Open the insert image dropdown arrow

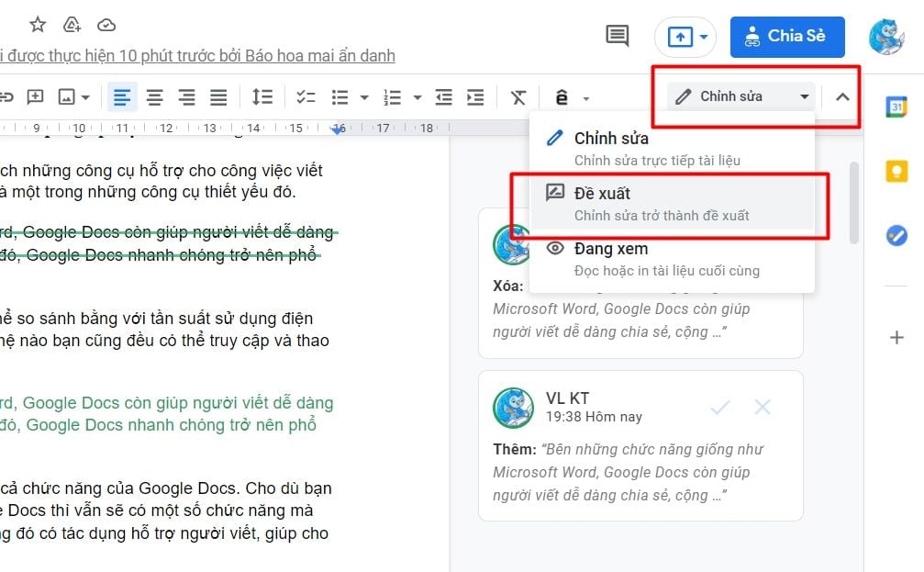86,98
